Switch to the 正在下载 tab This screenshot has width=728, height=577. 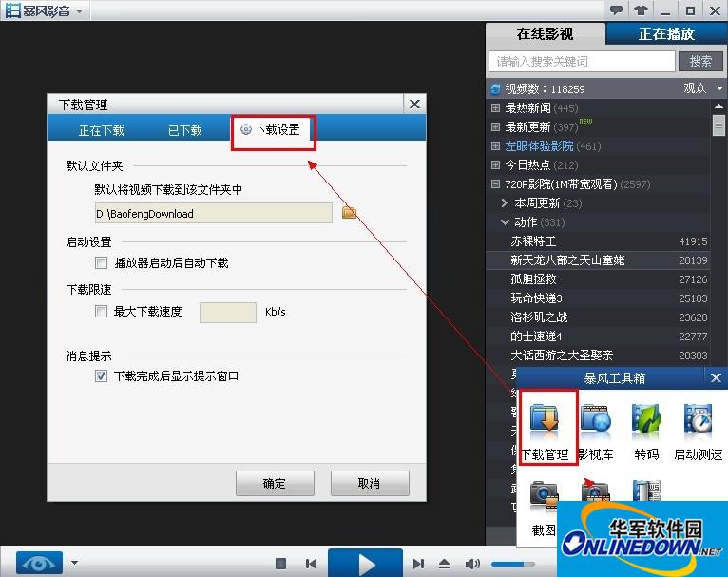tap(101, 130)
